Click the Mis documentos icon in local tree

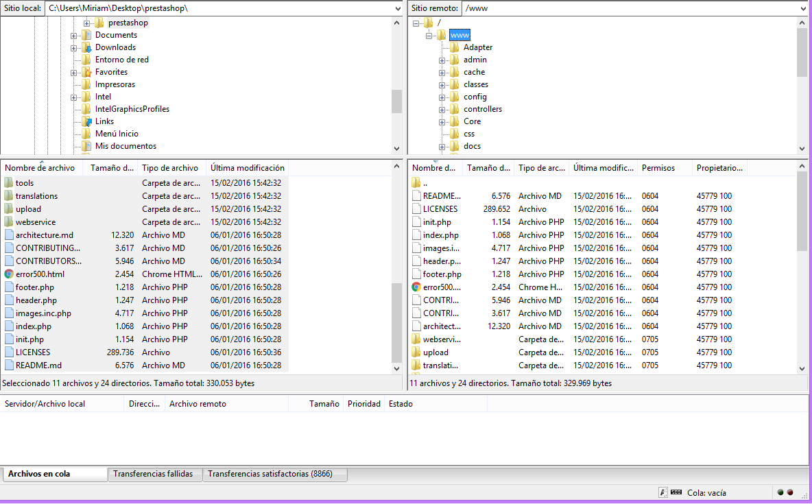(86, 146)
